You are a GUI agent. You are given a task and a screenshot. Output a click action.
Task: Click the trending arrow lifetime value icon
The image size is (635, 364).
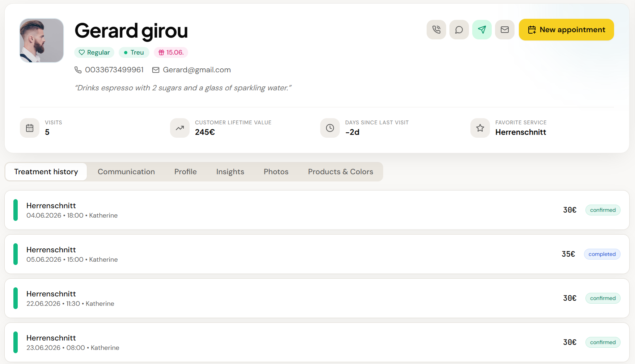click(180, 128)
